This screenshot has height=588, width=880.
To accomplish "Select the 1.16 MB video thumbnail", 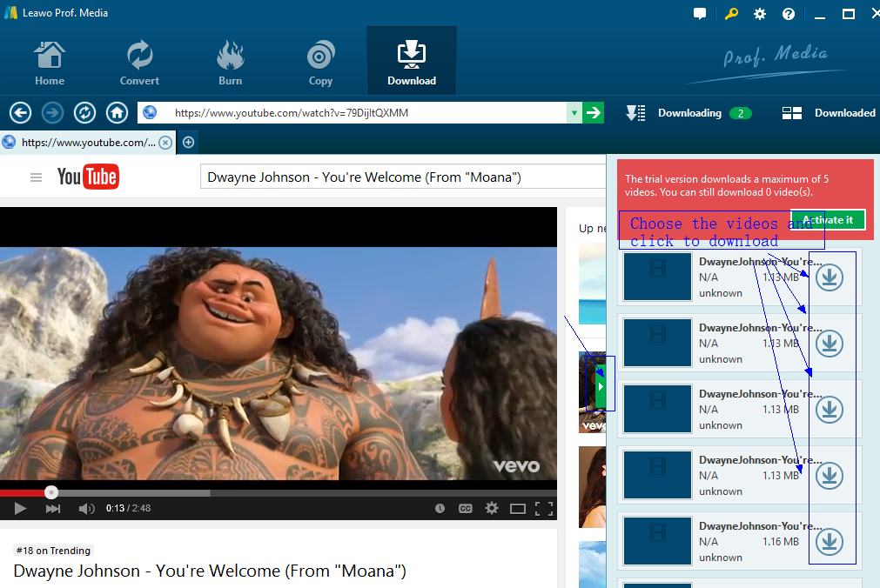I will 657,541.
